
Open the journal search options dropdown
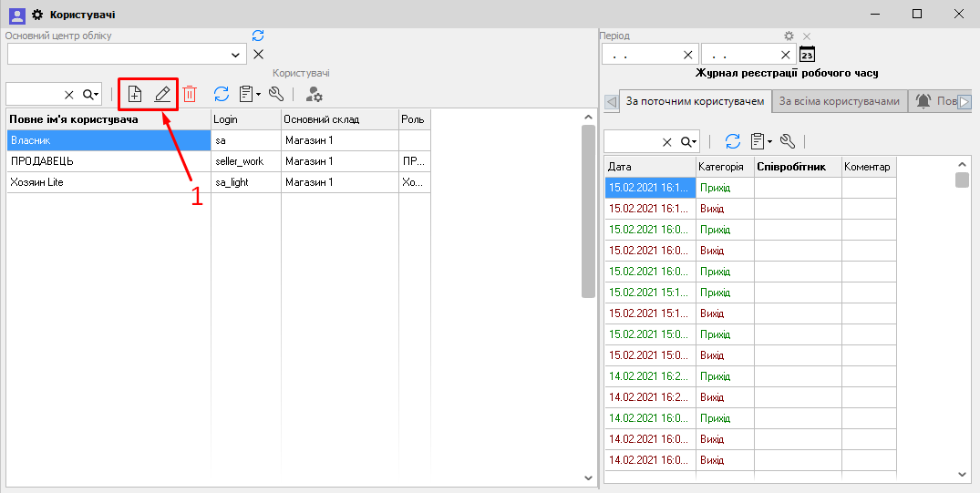[x=689, y=141]
